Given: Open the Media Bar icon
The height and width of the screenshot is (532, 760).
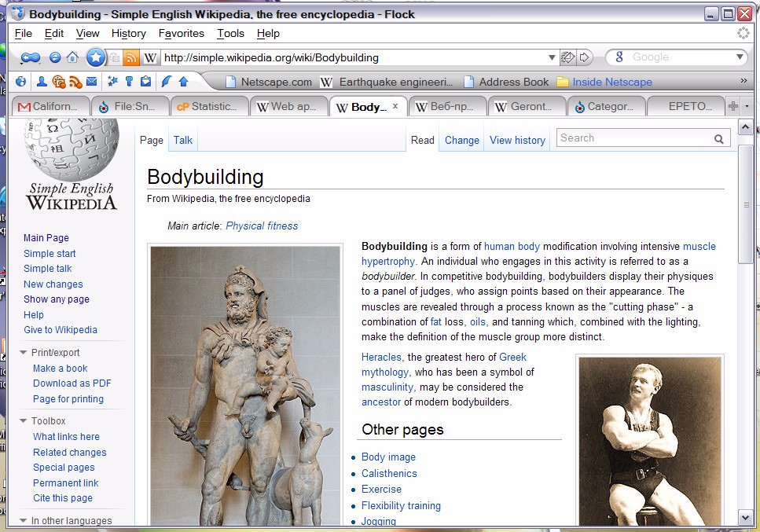Looking at the screenshot, I should pyautogui.click(x=59, y=82).
